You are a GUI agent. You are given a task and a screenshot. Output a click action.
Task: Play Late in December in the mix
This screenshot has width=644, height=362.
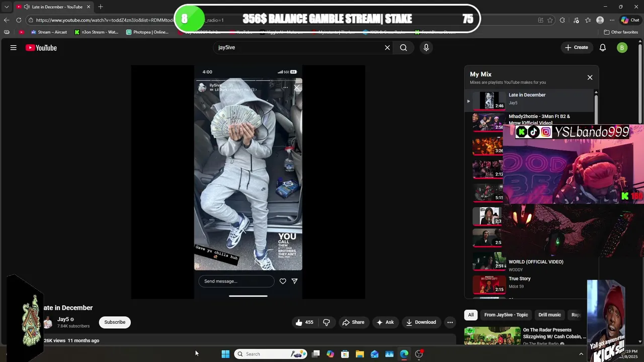coord(529,100)
